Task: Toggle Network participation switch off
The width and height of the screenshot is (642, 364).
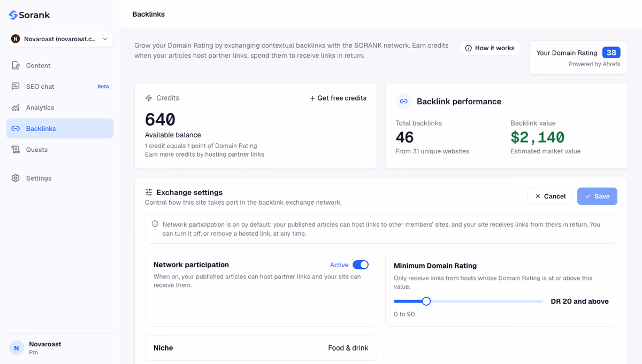Action: click(361, 265)
